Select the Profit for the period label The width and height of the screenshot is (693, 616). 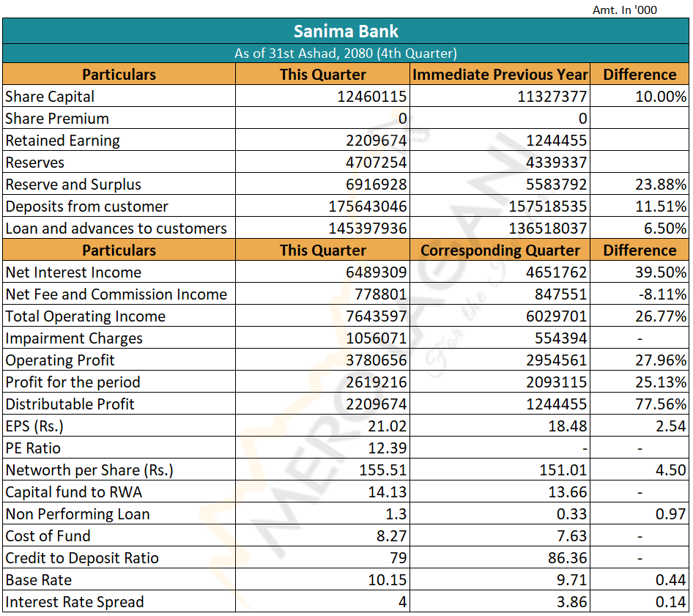coord(73,382)
